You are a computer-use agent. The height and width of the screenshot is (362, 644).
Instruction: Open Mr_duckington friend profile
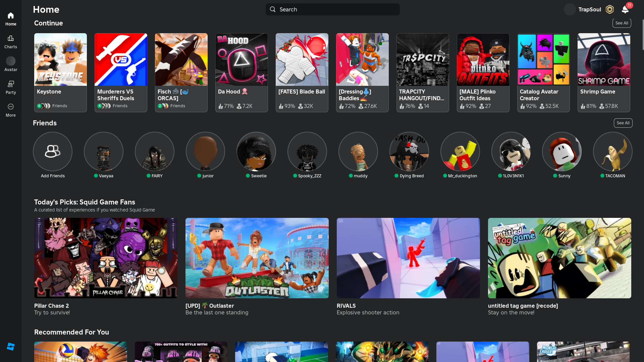pyautogui.click(x=460, y=152)
